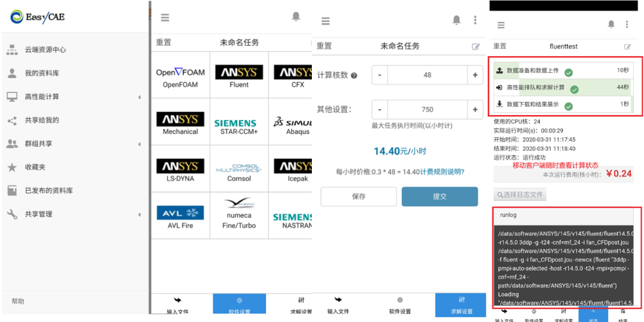
Task: Select the Siemens STAR-CCM+ tile
Action: tap(239, 122)
